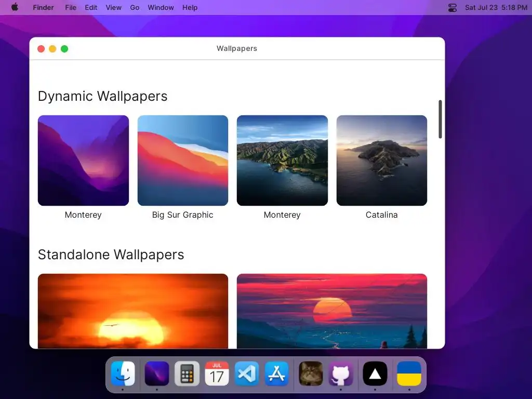Open Control Center in menu bar
The image size is (532, 399).
(453, 7)
